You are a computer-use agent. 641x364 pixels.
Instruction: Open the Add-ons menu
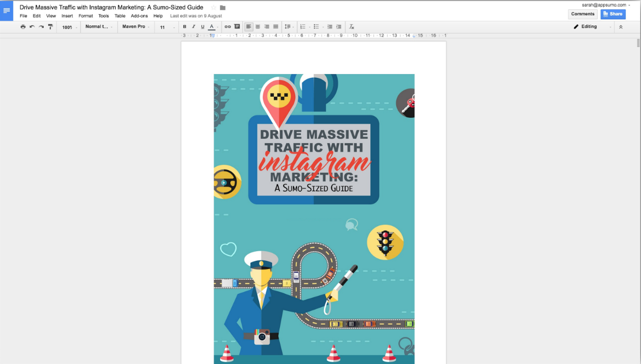click(139, 16)
